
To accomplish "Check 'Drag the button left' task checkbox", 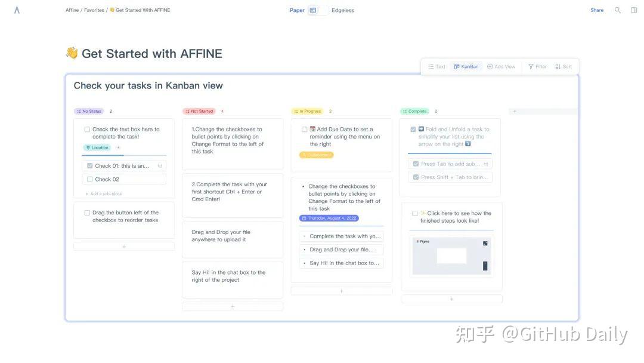I will tap(87, 213).
